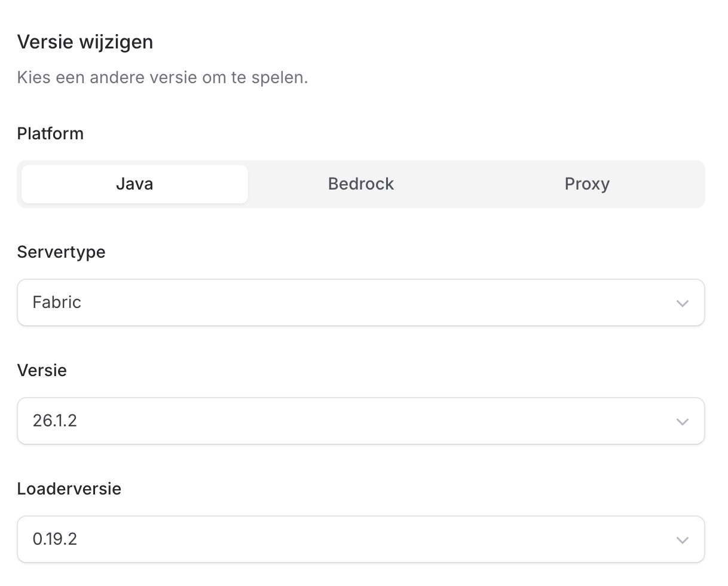Screen dimensions: 728x586
Task: Click the 26.1.2 version value text
Action: click(x=55, y=421)
